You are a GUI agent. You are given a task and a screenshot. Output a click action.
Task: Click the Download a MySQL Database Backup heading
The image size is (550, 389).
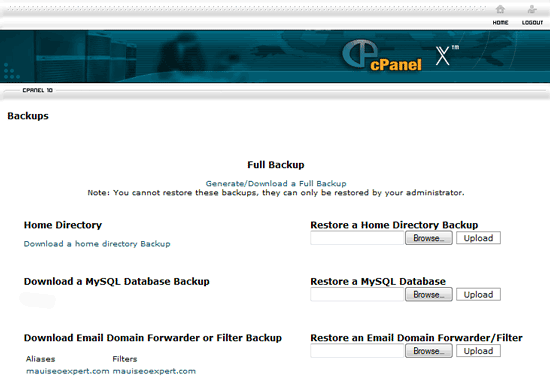(x=116, y=282)
